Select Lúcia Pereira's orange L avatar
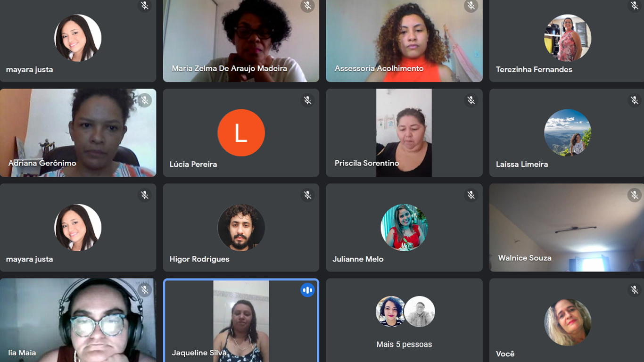Image resolution: width=644 pixels, height=362 pixels. [x=241, y=133]
